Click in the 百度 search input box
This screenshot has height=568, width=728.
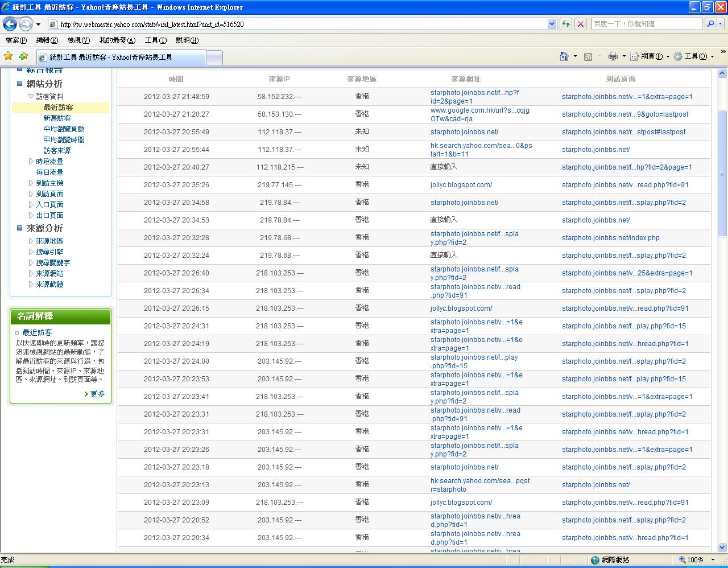coord(646,24)
